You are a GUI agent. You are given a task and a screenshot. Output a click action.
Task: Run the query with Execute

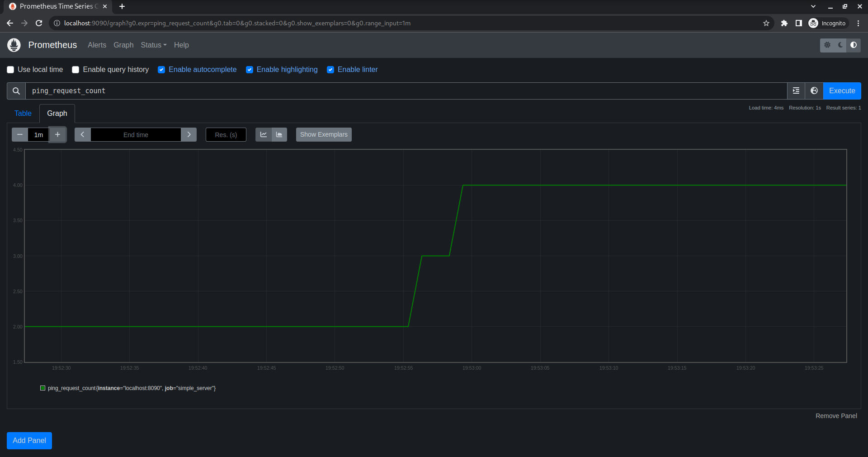pos(842,91)
